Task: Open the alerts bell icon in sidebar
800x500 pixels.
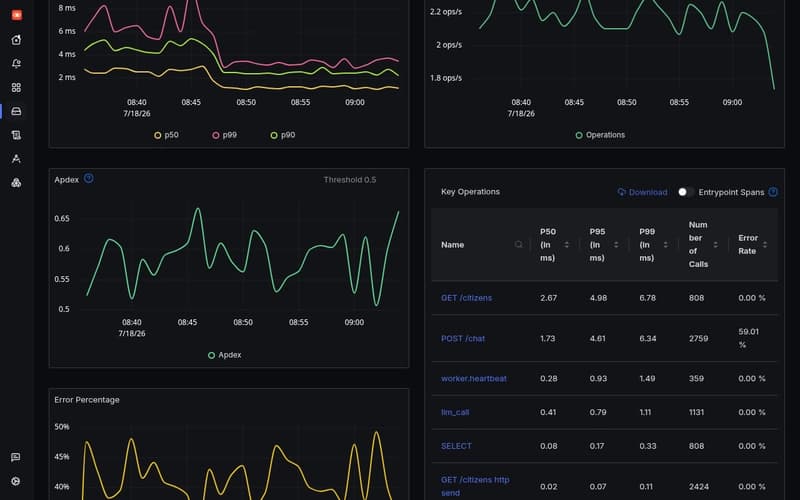Action: coord(16,63)
